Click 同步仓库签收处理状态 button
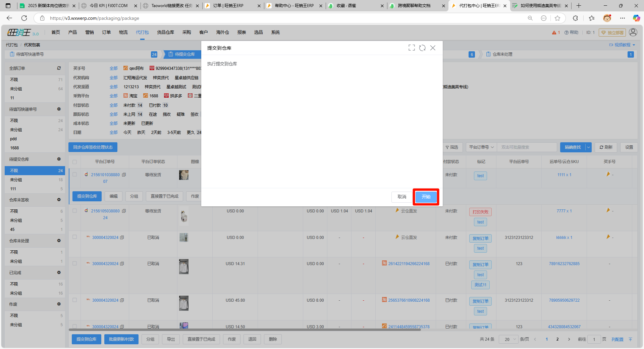The width and height of the screenshot is (644, 349). point(93,147)
